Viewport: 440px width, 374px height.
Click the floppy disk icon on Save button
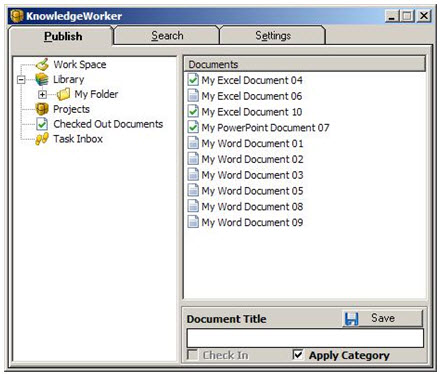coord(351,319)
